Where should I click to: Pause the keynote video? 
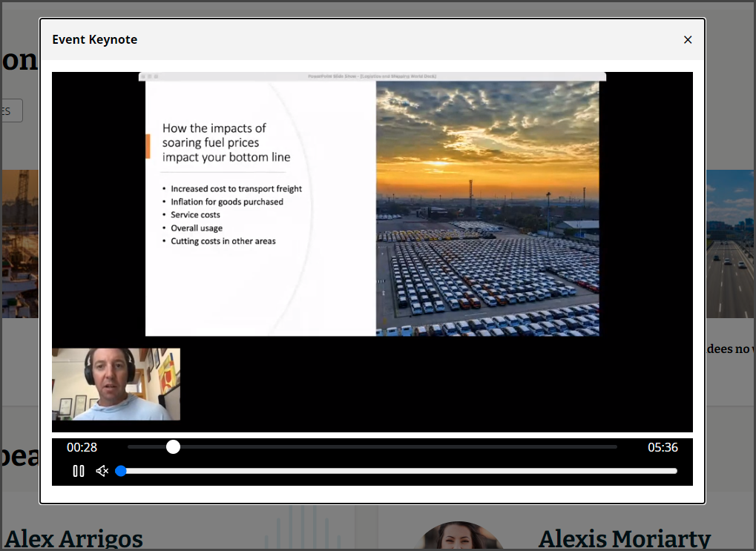coord(79,471)
